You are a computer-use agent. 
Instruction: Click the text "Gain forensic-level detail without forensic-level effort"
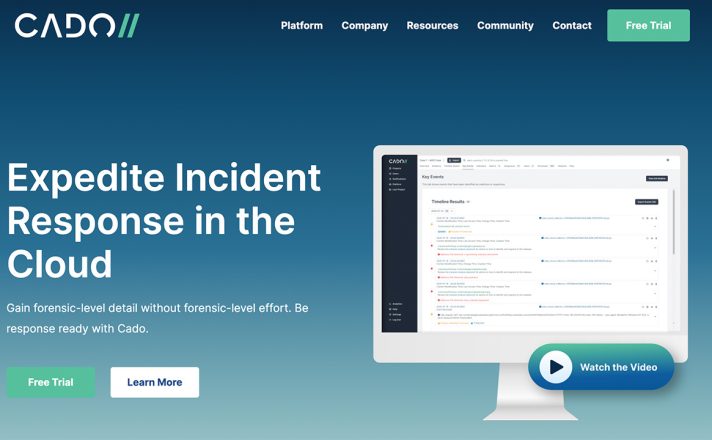(x=148, y=308)
